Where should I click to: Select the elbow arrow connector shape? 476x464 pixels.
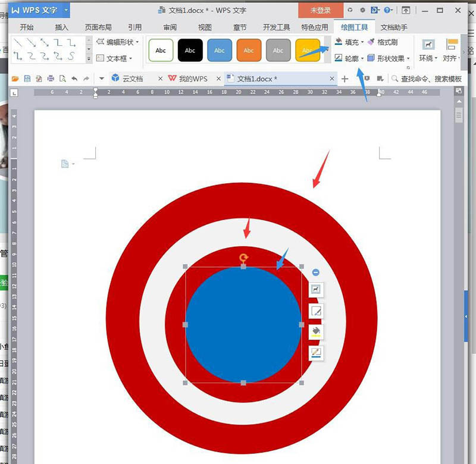tap(71, 43)
